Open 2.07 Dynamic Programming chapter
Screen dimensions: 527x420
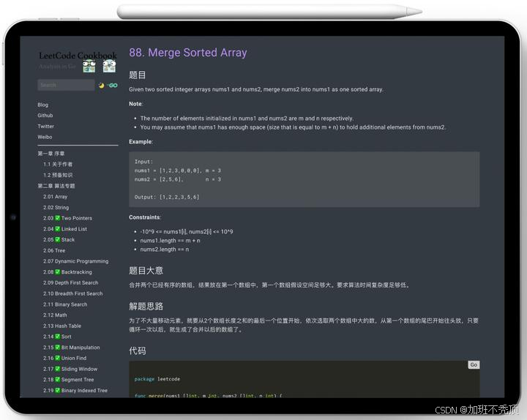pos(75,261)
